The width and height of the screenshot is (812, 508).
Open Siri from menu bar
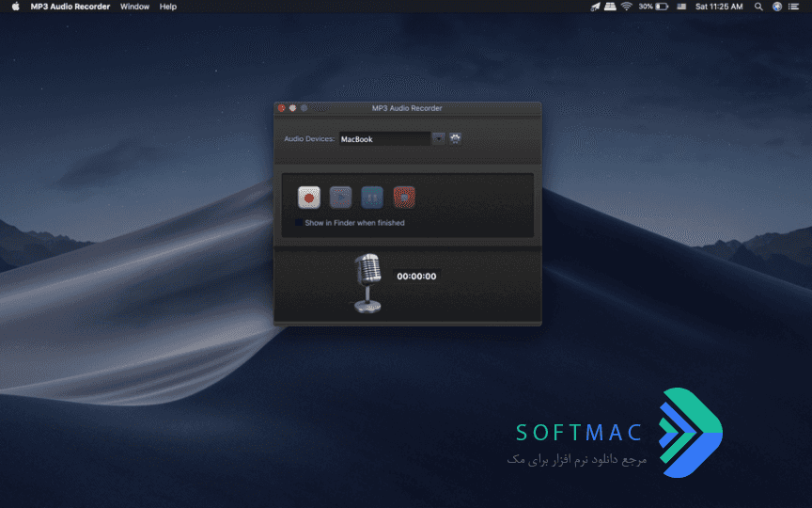tap(777, 7)
